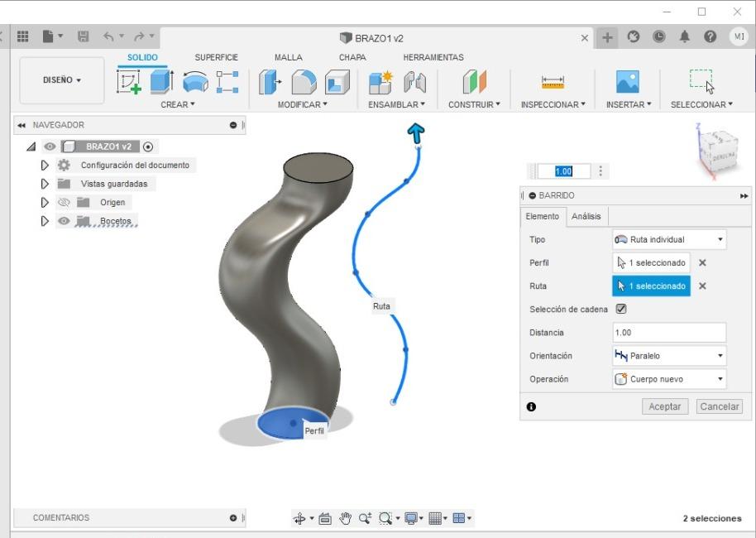Viewport: 756px width, 538px height.
Task: Click the Cancelar button
Action: coord(720,406)
